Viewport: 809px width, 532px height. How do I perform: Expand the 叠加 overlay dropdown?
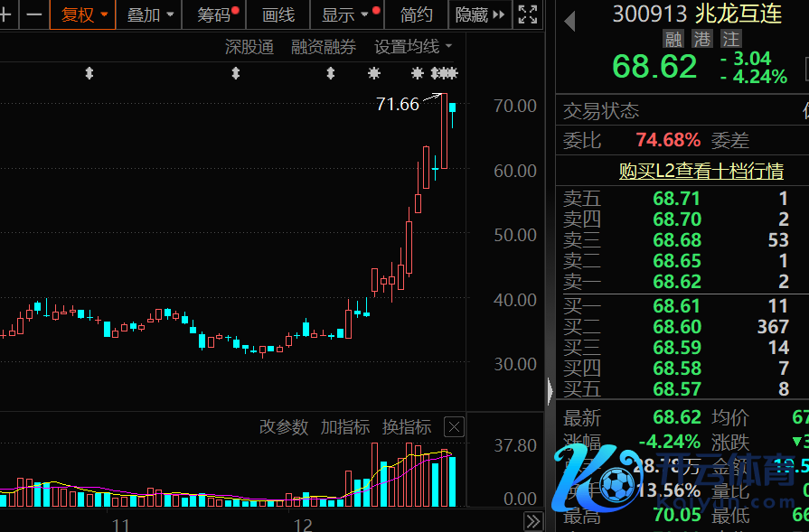[x=149, y=14]
